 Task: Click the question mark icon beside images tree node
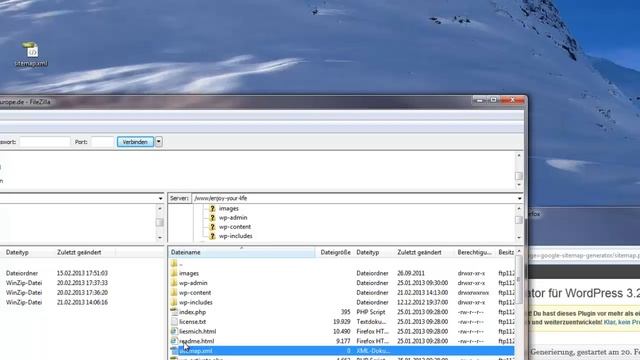pos(212,208)
